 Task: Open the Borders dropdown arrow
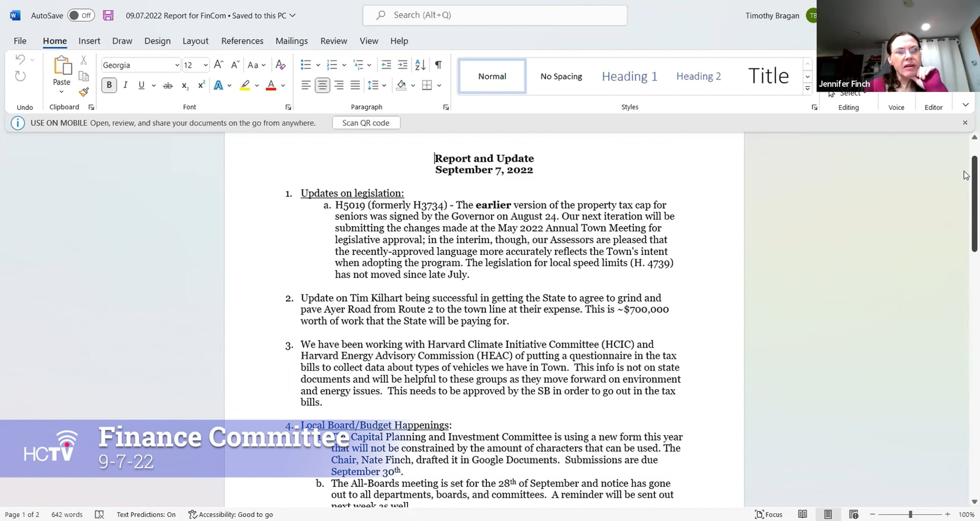[439, 85]
